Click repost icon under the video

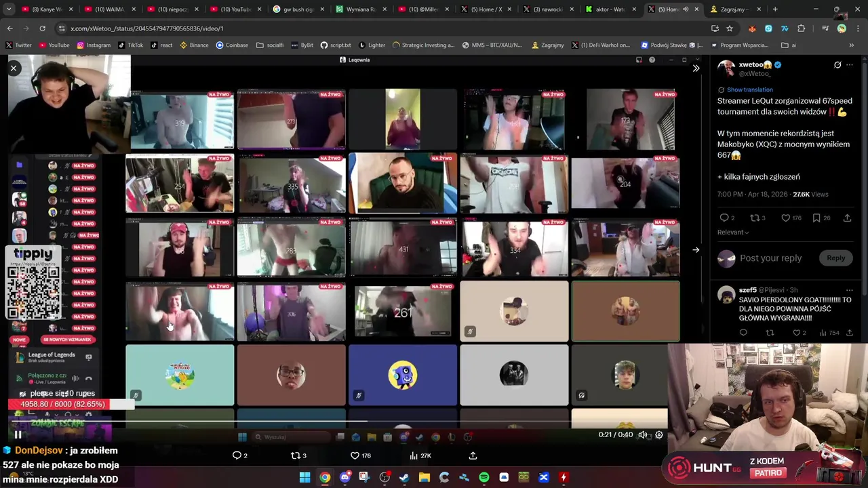tap(296, 455)
